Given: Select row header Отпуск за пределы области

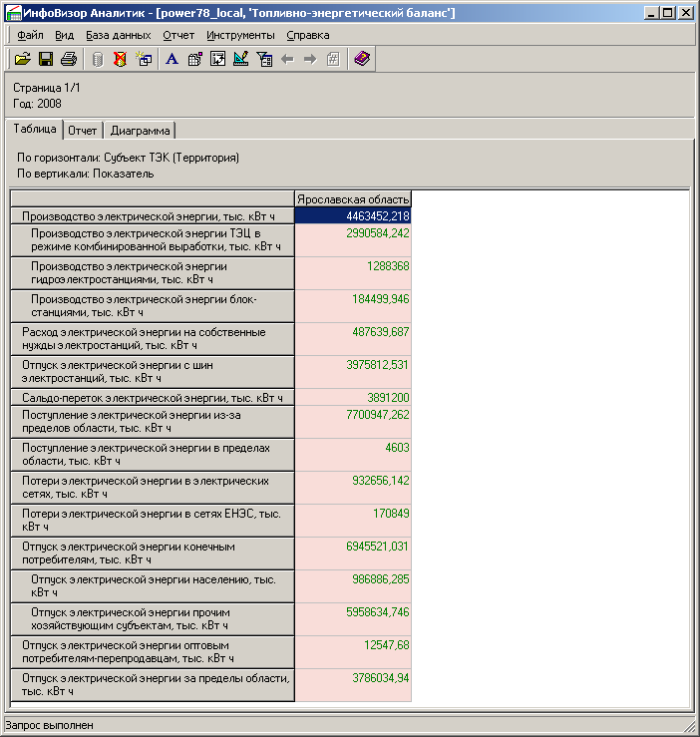Looking at the screenshot, I should point(153,685).
